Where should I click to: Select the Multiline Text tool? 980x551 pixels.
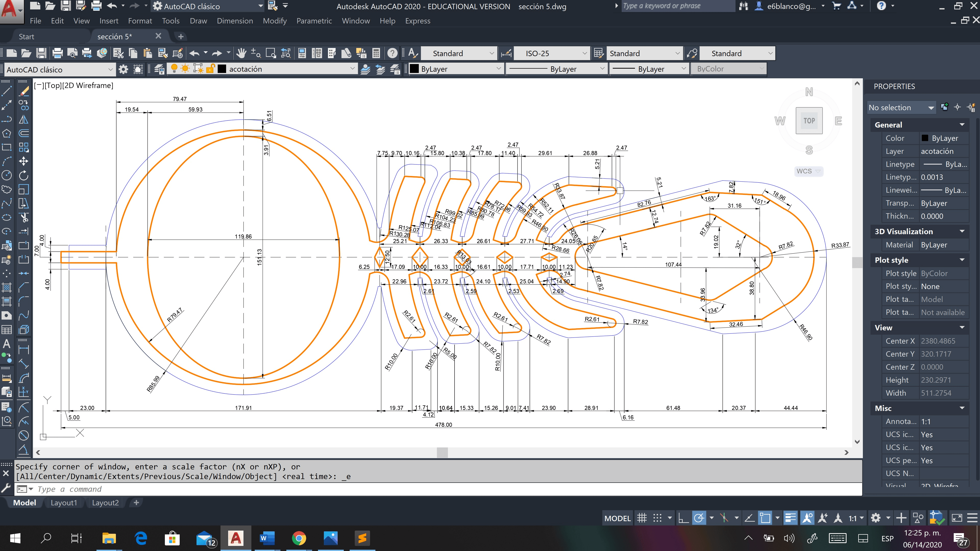pos(7,344)
